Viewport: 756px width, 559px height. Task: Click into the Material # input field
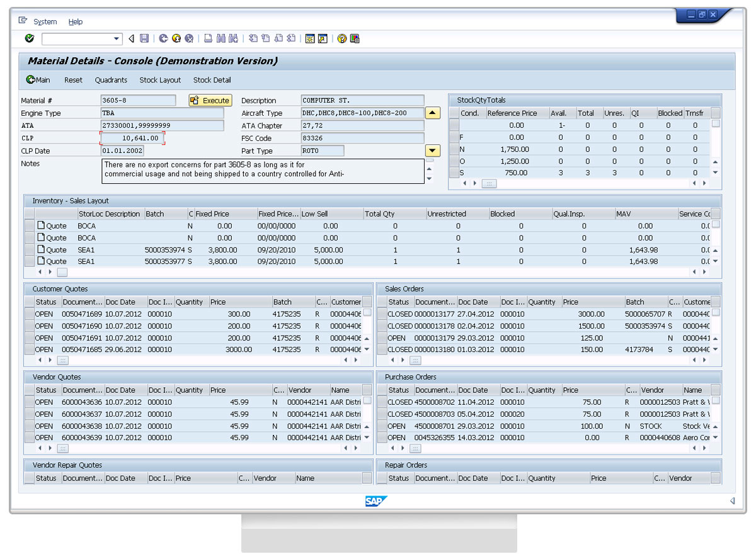[138, 101]
